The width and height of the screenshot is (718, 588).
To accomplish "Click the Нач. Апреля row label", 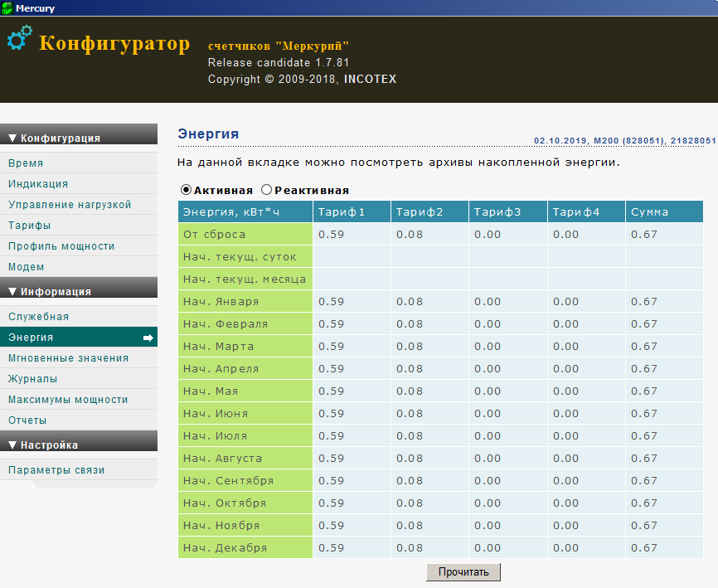I will click(x=245, y=369).
